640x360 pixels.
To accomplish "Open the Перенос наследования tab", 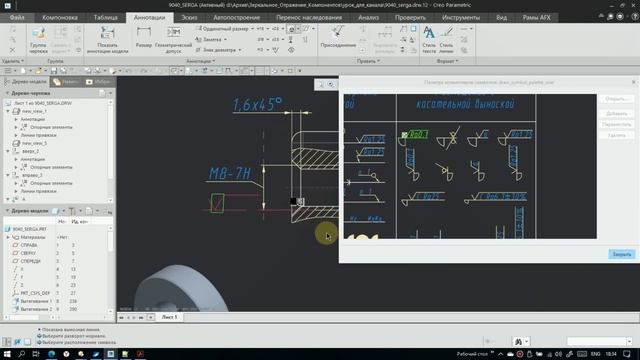I will point(309,18).
